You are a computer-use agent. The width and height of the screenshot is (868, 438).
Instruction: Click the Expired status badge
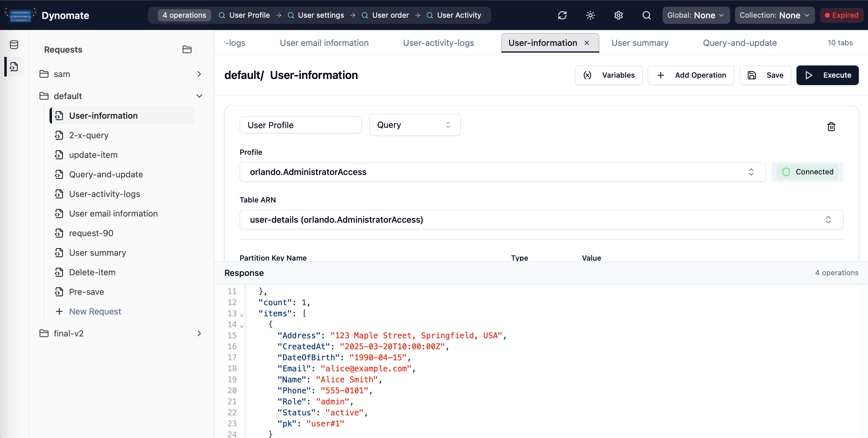coord(841,15)
